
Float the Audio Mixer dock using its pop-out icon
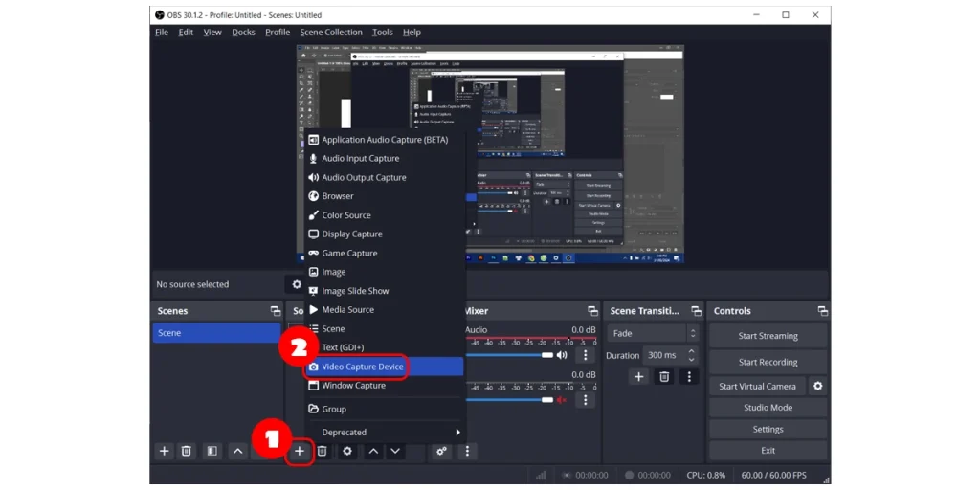pyautogui.click(x=592, y=311)
